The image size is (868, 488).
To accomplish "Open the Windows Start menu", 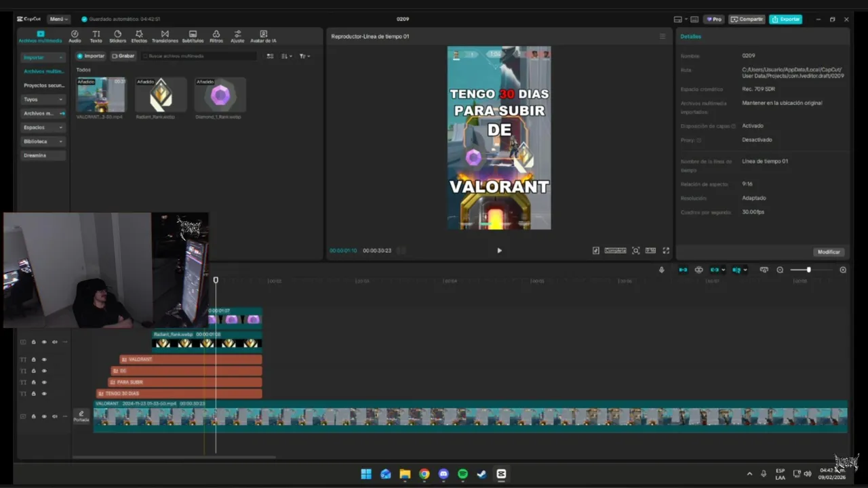I will [x=366, y=474].
